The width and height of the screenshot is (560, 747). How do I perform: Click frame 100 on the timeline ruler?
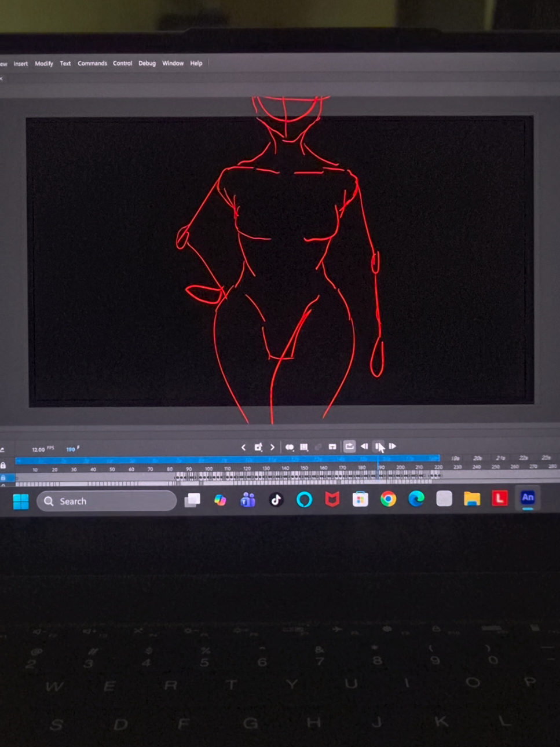208,469
